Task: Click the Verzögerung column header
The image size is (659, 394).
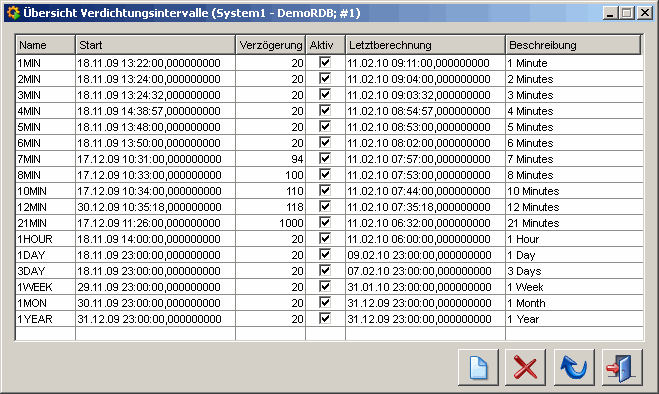Action: [271, 45]
